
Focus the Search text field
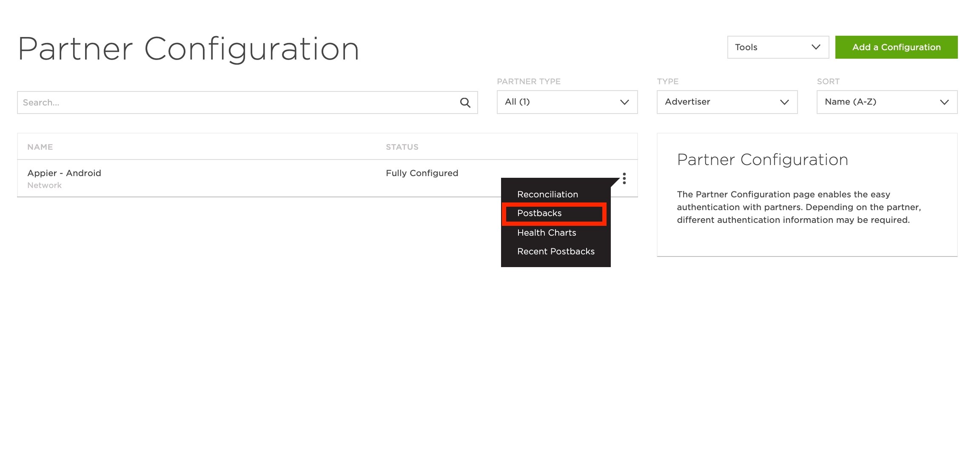(x=238, y=103)
